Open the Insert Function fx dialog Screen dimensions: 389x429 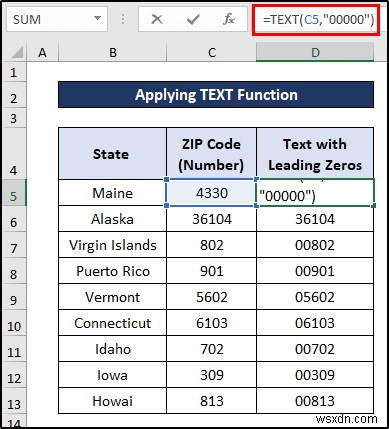[x=229, y=19]
